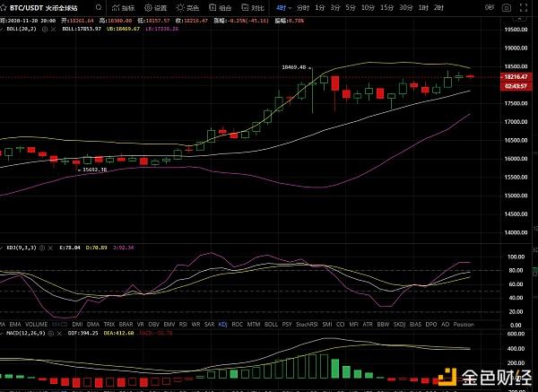Switch sub-chart to EMA indicator
Screen dimensions: 538x392
(x=15, y=325)
